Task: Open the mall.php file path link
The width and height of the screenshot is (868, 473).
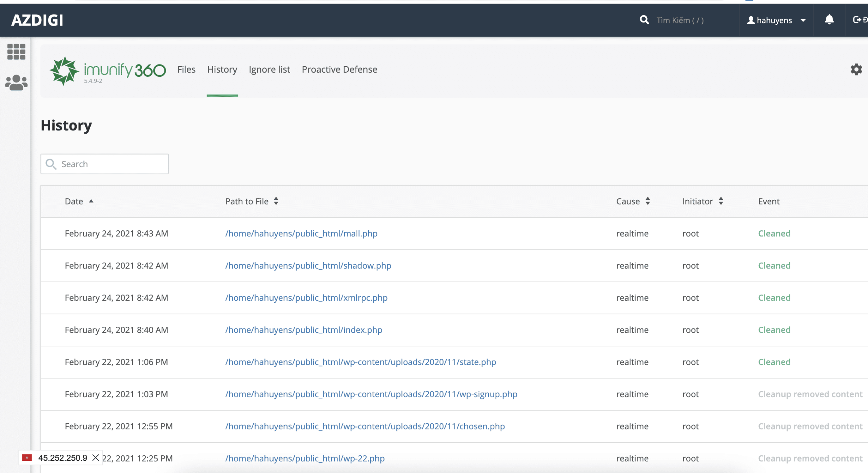Action: [x=301, y=233]
